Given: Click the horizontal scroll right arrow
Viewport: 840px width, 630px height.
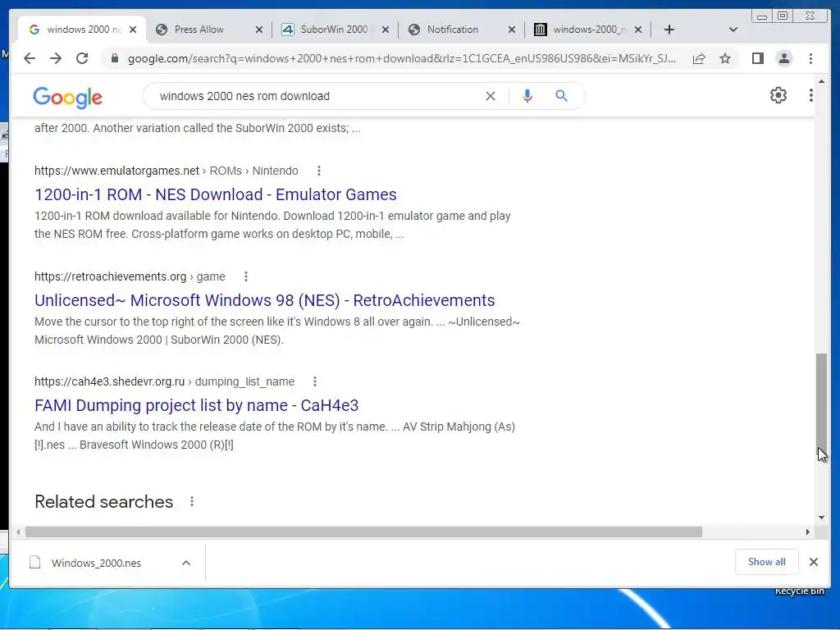Looking at the screenshot, I should click(x=808, y=532).
